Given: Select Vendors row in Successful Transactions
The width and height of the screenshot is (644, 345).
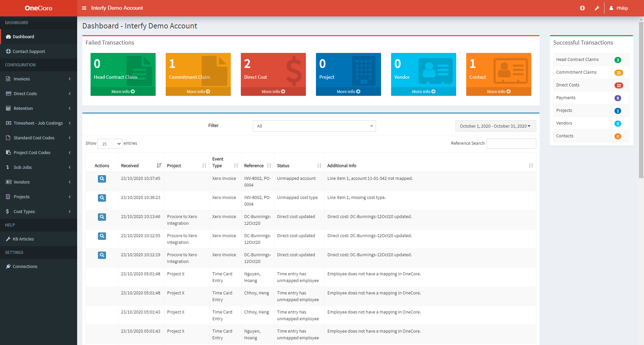Looking at the screenshot, I should coord(591,123).
